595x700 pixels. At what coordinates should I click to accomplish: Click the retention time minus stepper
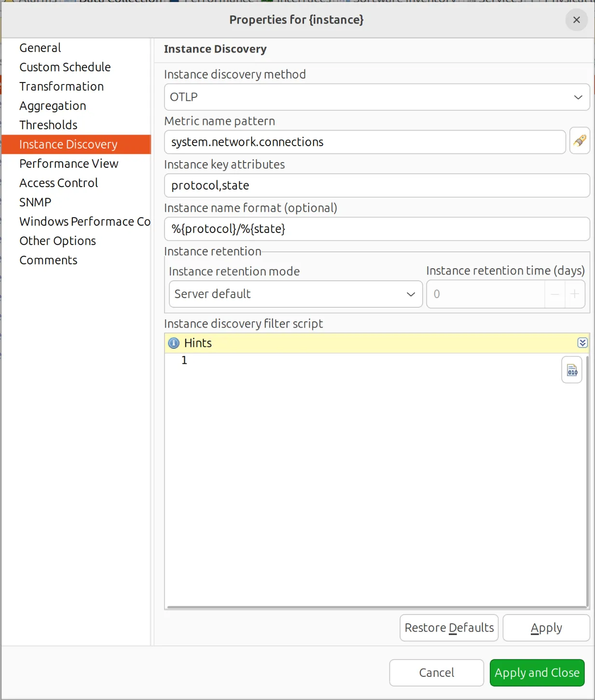[x=555, y=294]
